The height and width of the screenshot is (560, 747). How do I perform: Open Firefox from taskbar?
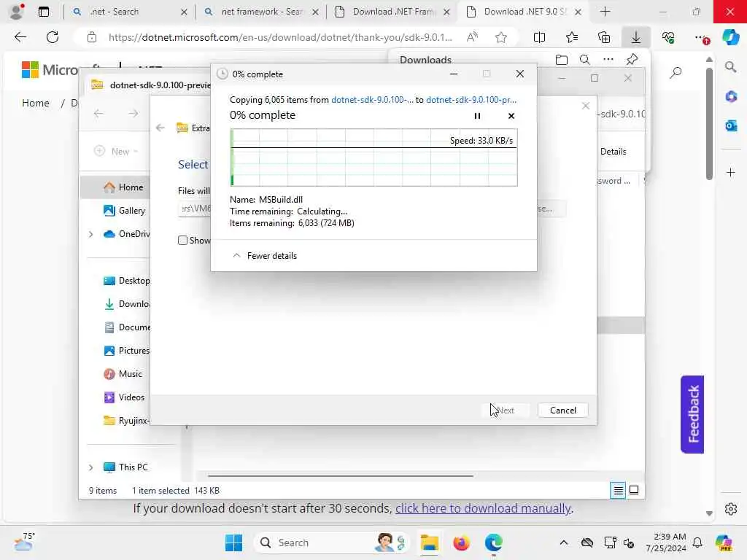461,542
